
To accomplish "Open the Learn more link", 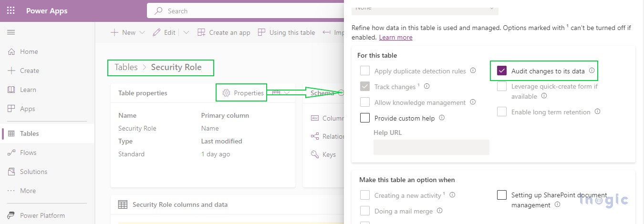I will coord(395,37).
